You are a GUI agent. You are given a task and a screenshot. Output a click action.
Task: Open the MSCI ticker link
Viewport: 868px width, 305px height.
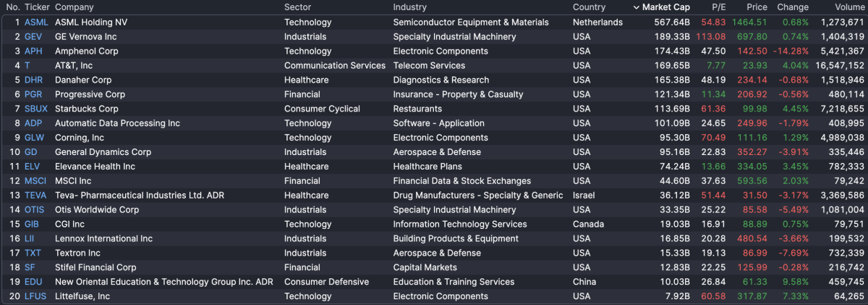point(35,181)
